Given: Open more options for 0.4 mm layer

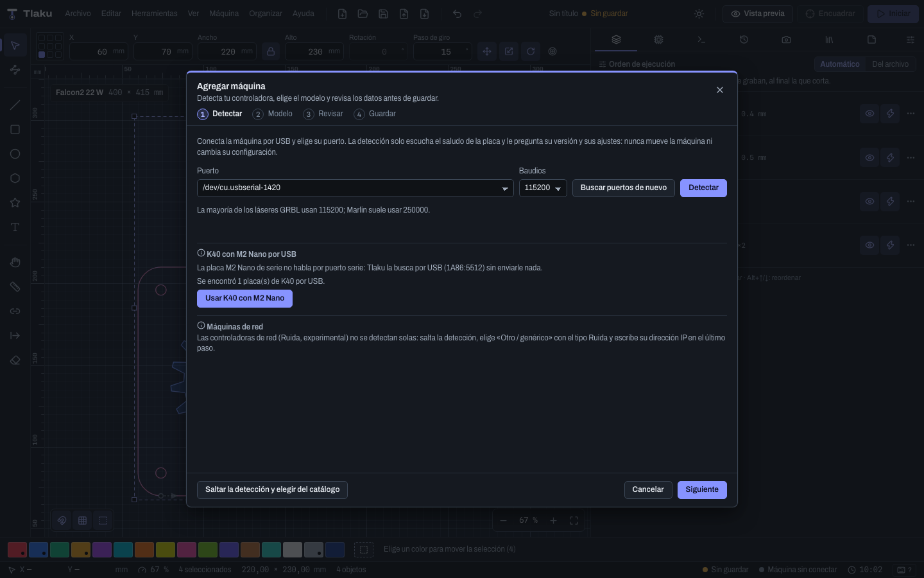Looking at the screenshot, I should point(911,114).
